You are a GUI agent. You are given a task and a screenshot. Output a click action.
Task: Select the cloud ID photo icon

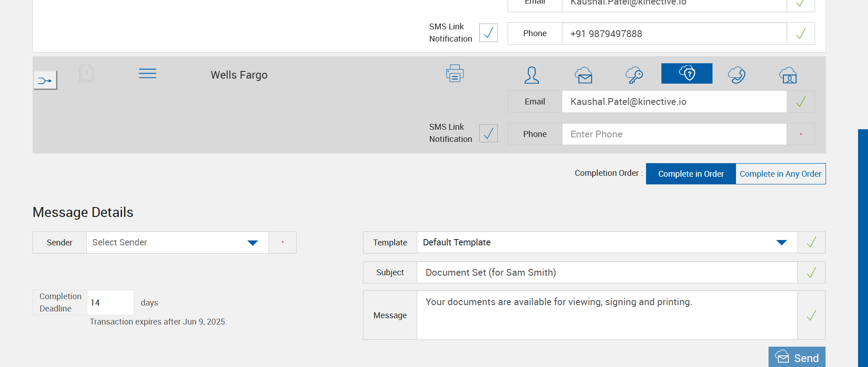788,75
